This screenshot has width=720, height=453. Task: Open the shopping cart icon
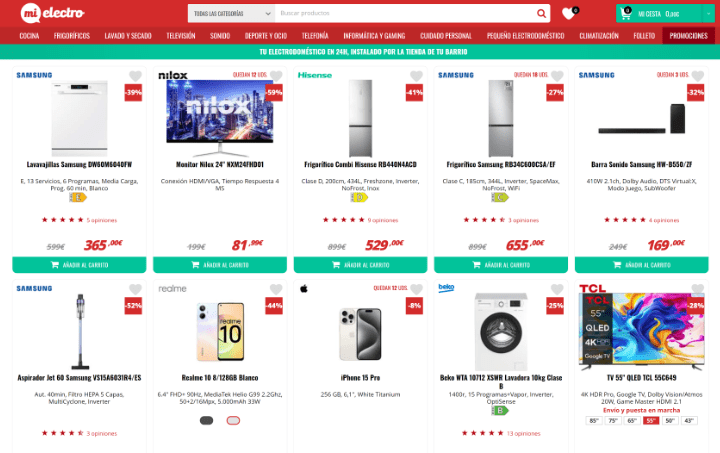point(625,14)
